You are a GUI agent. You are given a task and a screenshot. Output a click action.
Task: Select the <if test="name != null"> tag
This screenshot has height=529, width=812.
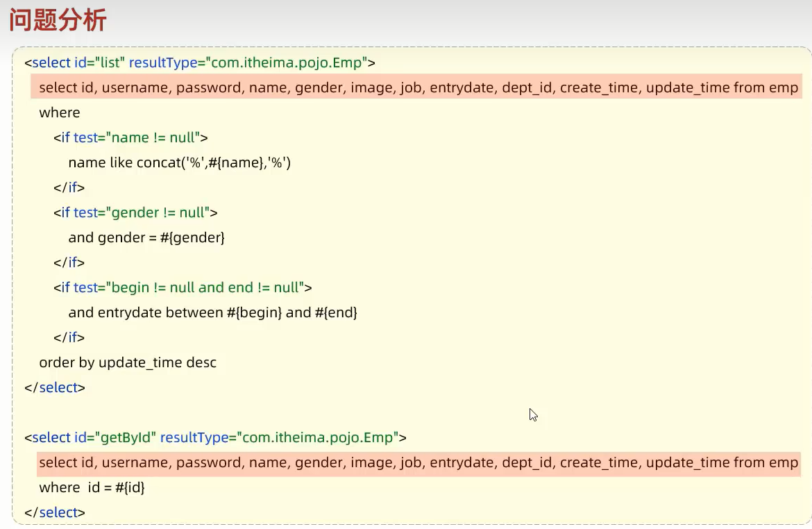tap(132, 137)
